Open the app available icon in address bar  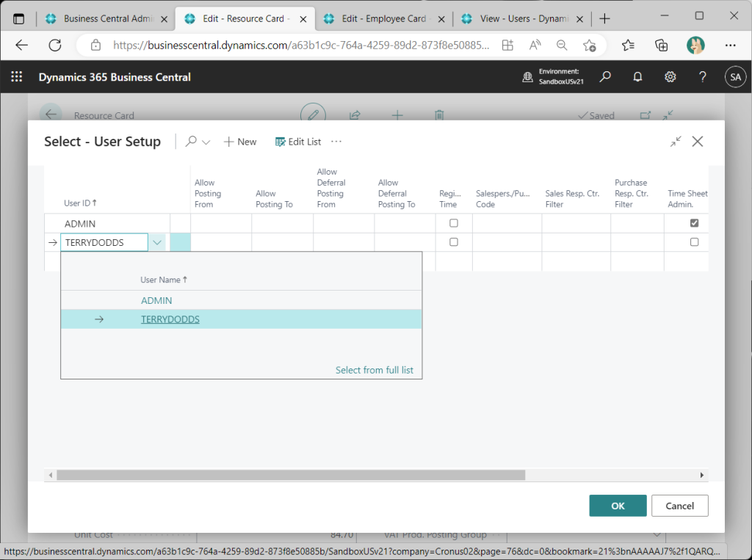tap(507, 46)
